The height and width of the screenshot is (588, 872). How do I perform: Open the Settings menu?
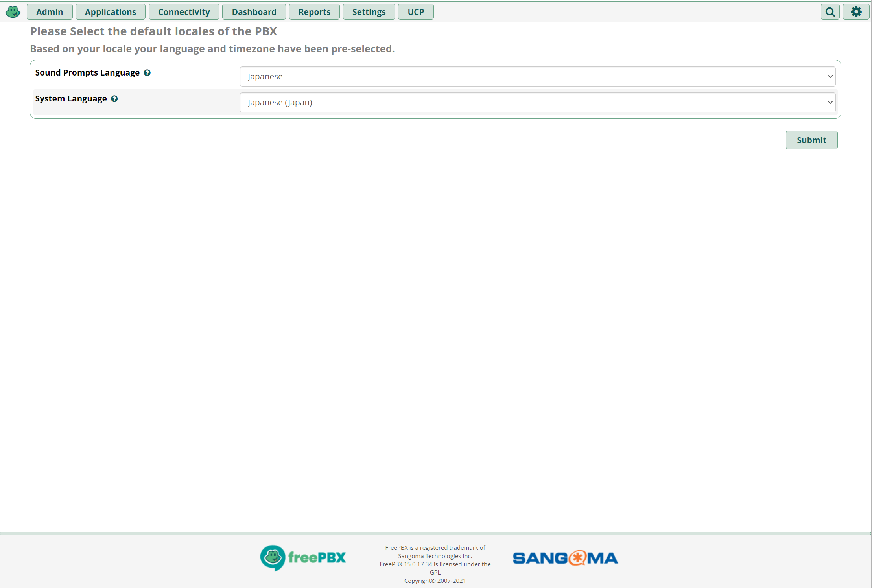(x=369, y=12)
